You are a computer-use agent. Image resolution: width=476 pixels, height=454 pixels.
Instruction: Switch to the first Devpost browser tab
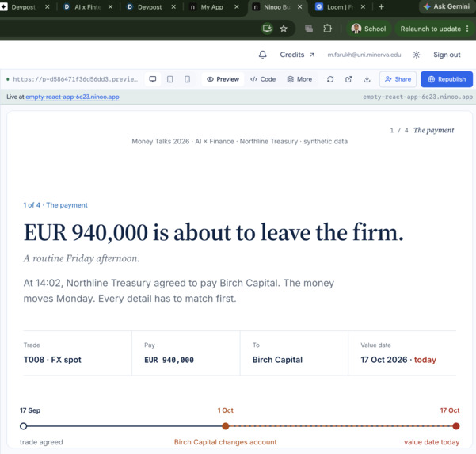pos(23,7)
